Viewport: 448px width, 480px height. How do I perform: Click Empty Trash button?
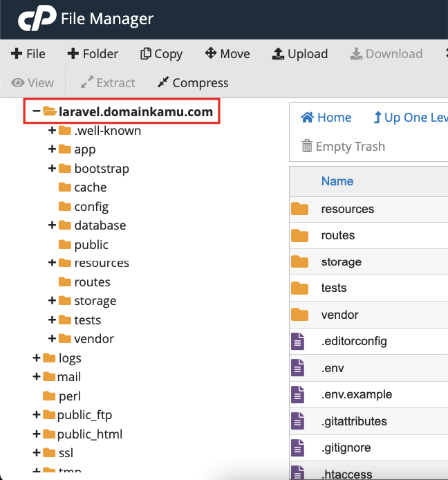coord(343,147)
